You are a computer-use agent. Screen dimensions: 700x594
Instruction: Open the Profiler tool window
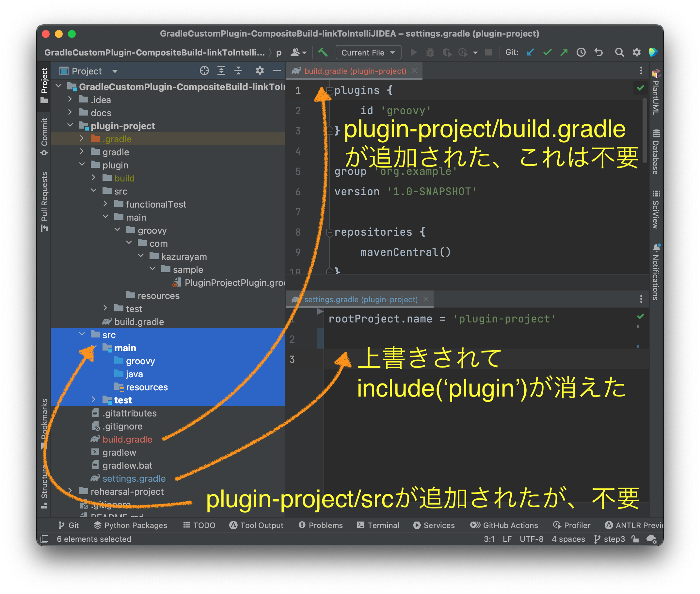coord(572,525)
